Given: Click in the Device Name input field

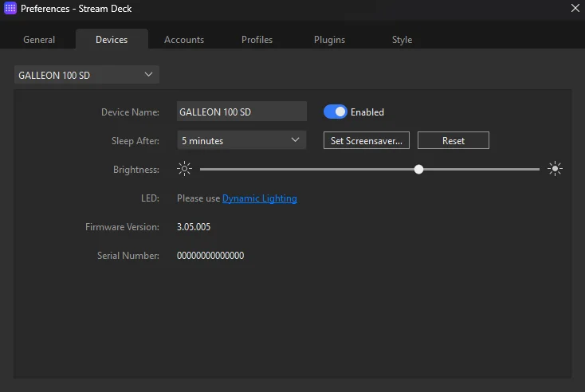Looking at the screenshot, I should click(x=241, y=112).
